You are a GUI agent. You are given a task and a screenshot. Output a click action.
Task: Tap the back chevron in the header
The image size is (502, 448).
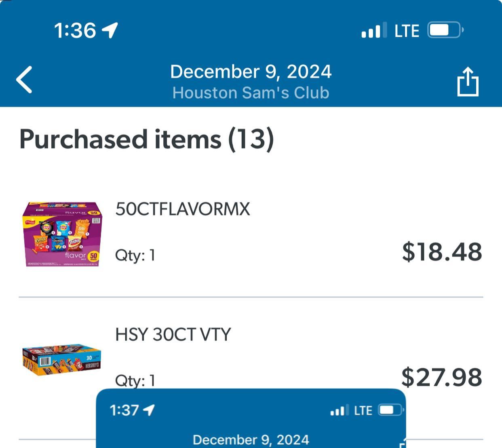(24, 80)
